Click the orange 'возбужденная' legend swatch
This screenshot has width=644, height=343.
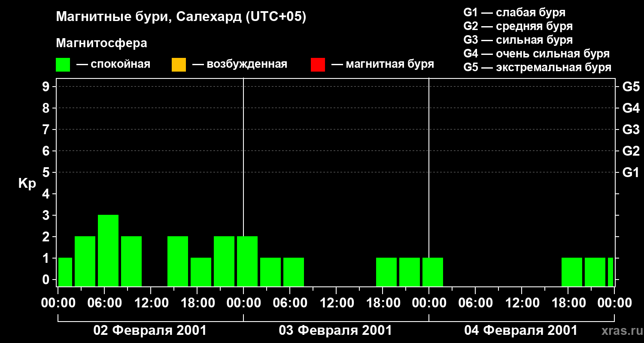click(x=179, y=65)
